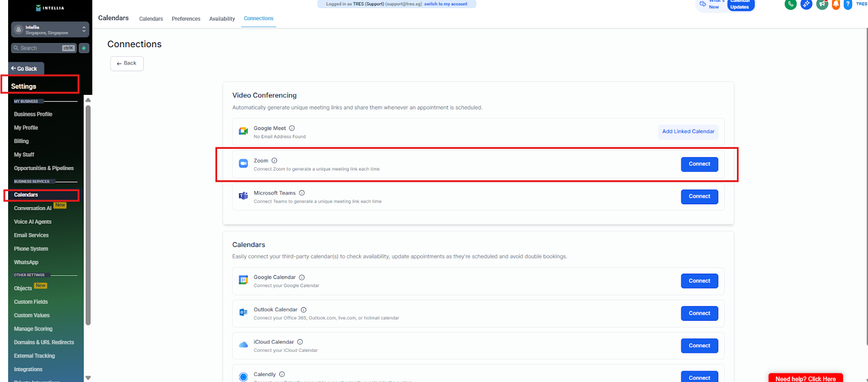Select the Connections tab
Screen dimensions: 868x382
point(259,18)
